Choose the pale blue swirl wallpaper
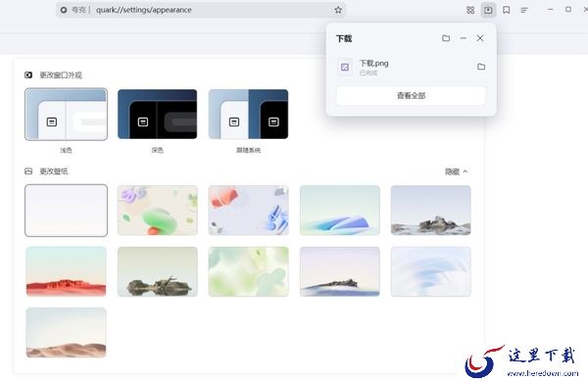The height and width of the screenshot is (381, 588). click(x=431, y=271)
